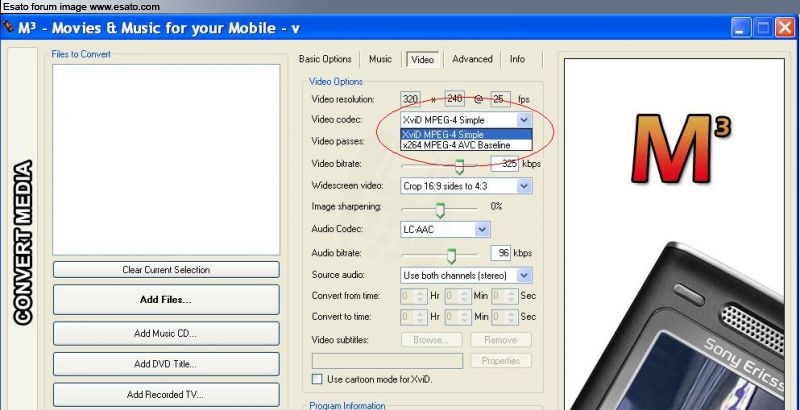The height and width of the screenshot is (410, 800).
Task: Choose XviD MPEG-4 Simple from list
Action: (x=466, y=135)
